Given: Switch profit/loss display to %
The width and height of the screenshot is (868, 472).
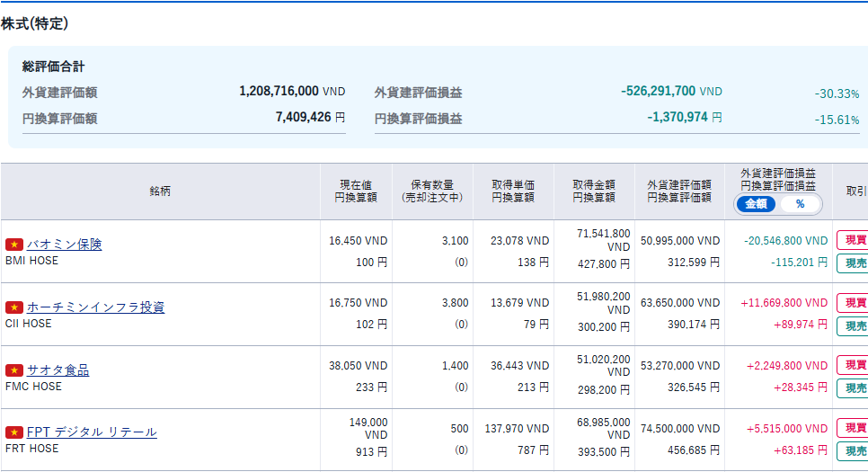Looking at the screenshot, I should coord(800,204).
